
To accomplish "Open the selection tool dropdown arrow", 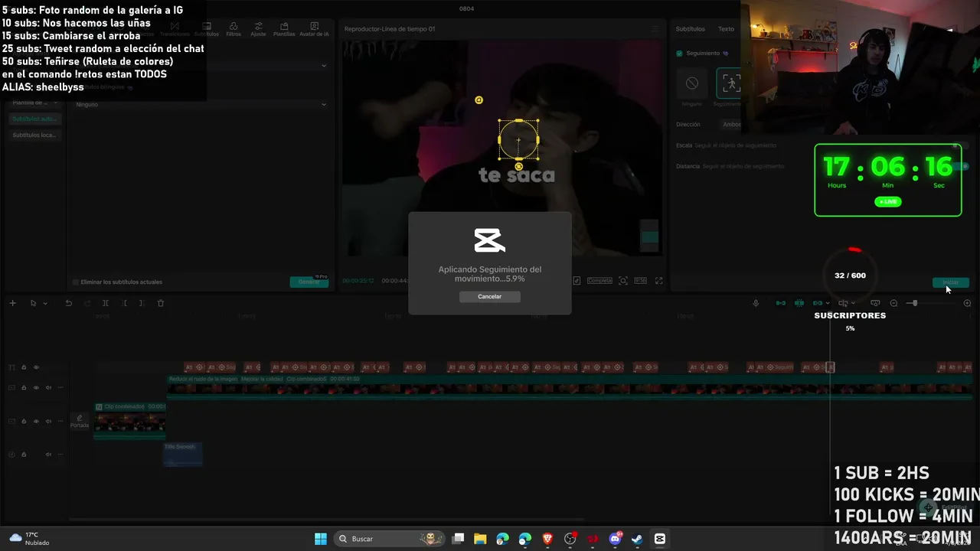I will point(45,304).
